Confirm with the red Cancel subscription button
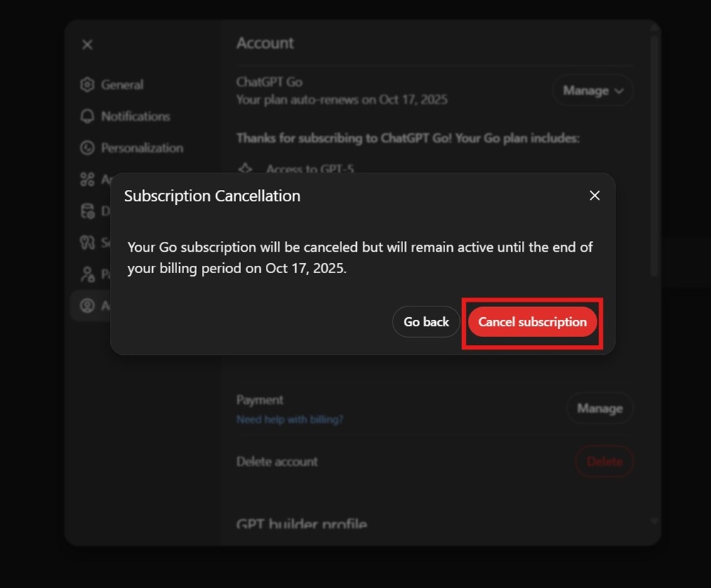This screenshot has width=711, height=588. click(x=533, y=322)
